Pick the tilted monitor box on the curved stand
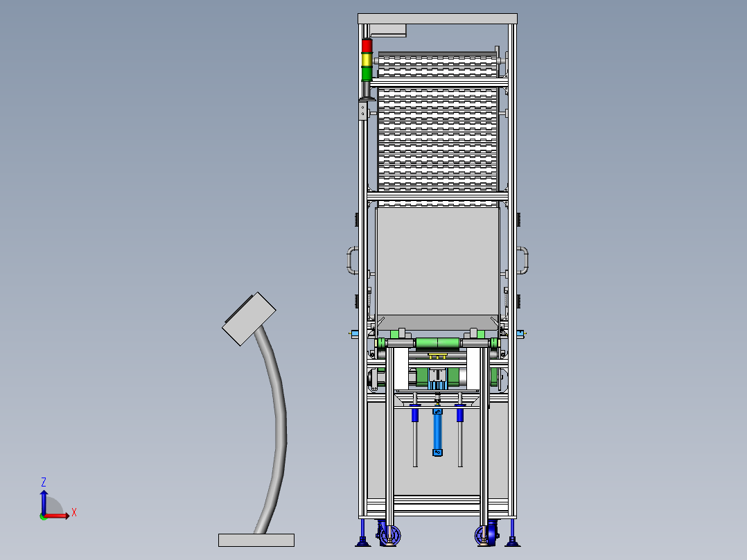Image resolution: width=747 pixels, height=560 pixels. 249,319
